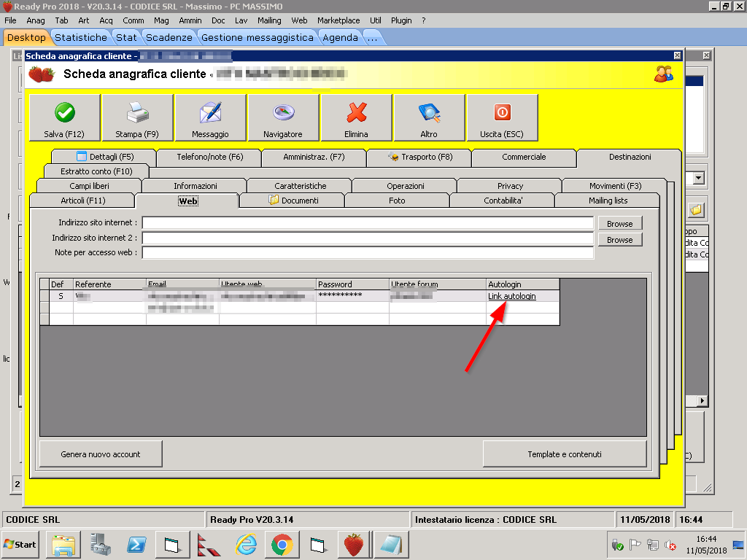Image resolution: width=747 pixels, height=560 pixels.
Task: Select the Trasporto (F8) tab
Action: pos(419,157)
